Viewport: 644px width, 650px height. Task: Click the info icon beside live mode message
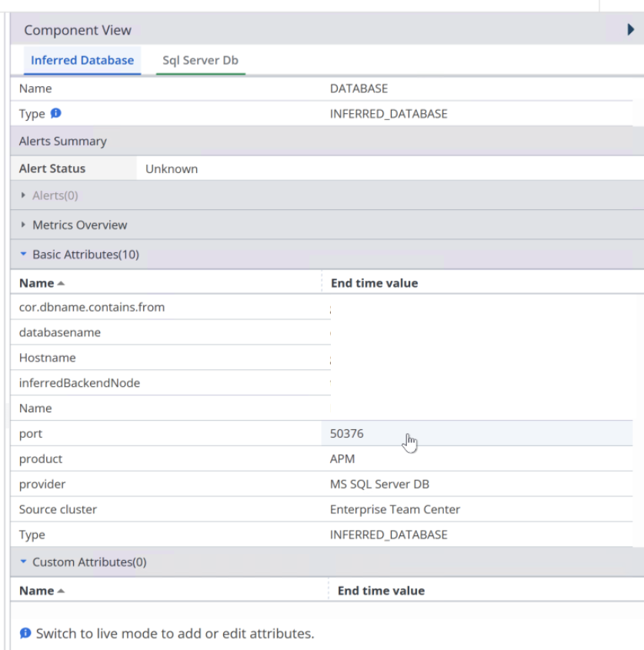(25, 634)
